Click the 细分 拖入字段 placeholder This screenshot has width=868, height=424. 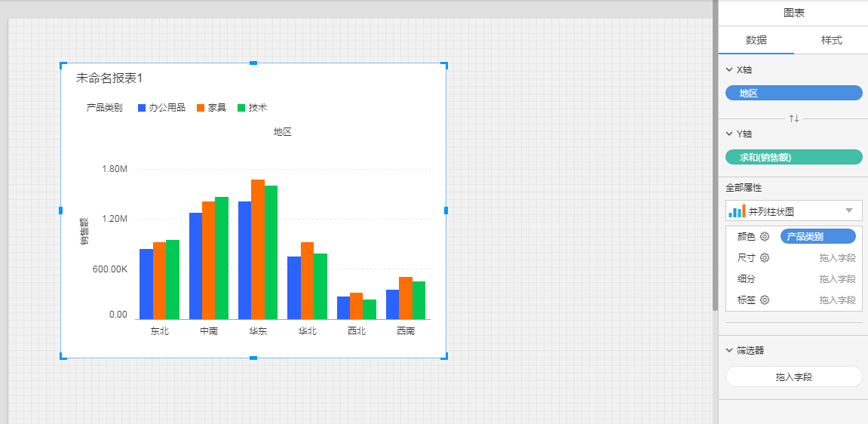click(838, 279)
